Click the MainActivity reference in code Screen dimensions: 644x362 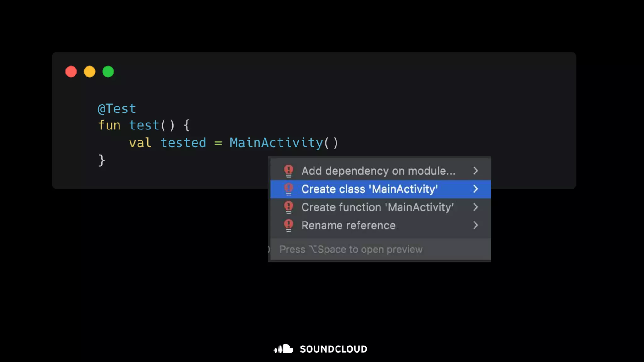276,143
